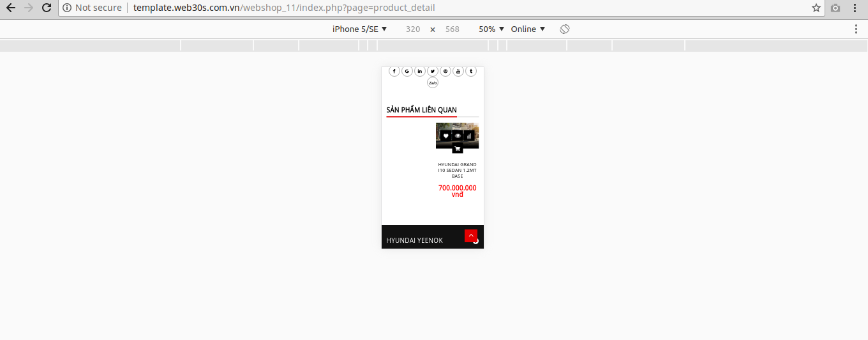Click the compare bars icon on product
868x340 pixels.
(469, 136)
